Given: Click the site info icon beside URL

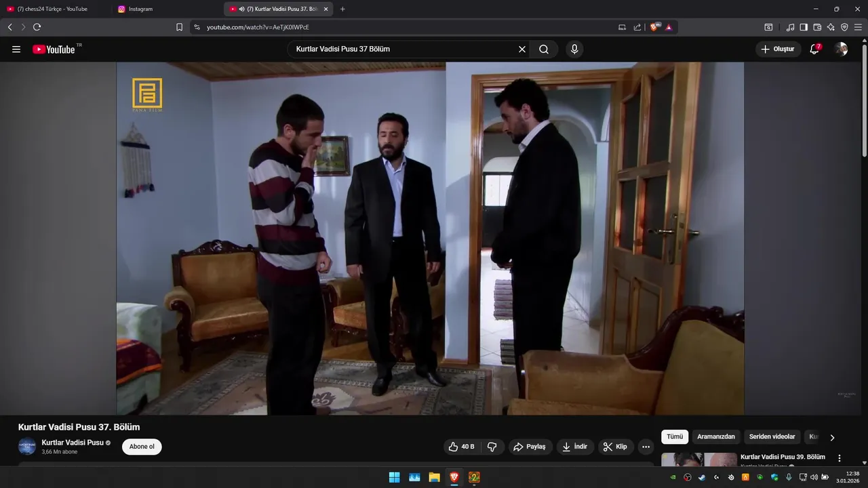Looking at the screenshot, I should click(x=197, y=27).
